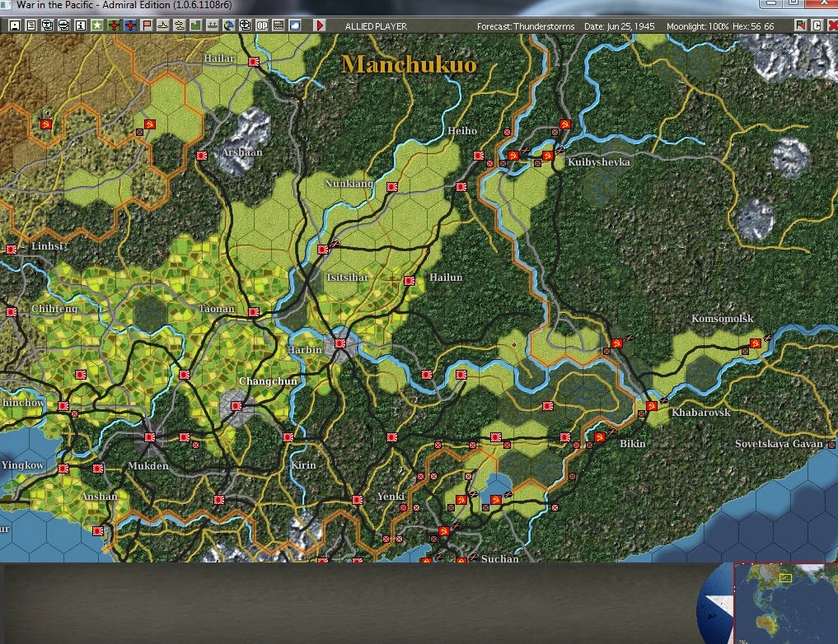The width and height of the screenshot is (838, 644).
Task: Click the 'Forecast: Thunderstorms' status text
Action: click(526, 26)
